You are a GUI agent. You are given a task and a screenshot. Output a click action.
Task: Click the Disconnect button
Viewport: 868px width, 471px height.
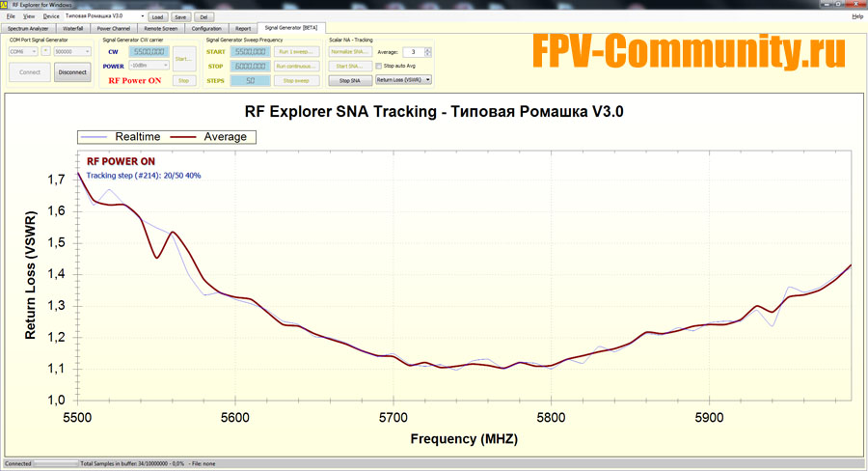(x=72, y=72)
